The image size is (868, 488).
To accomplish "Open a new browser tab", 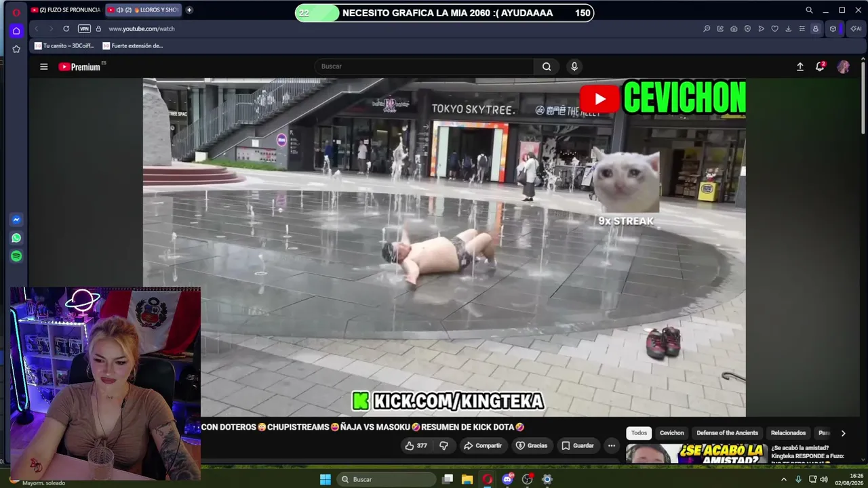I will tap(189, 10).
